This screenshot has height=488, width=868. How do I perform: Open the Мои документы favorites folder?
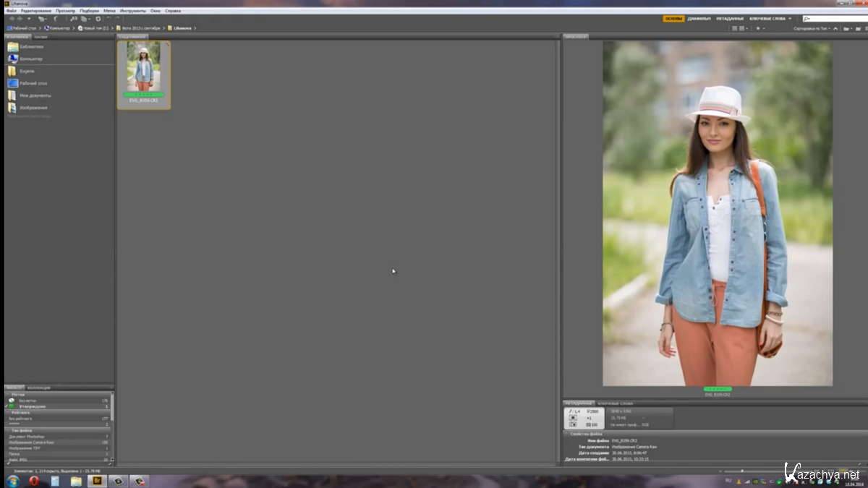[x=35, y=95]
